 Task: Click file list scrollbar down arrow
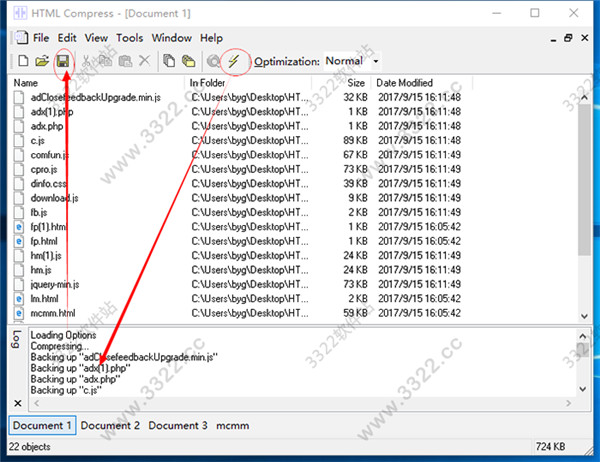[x=584, y=316]
